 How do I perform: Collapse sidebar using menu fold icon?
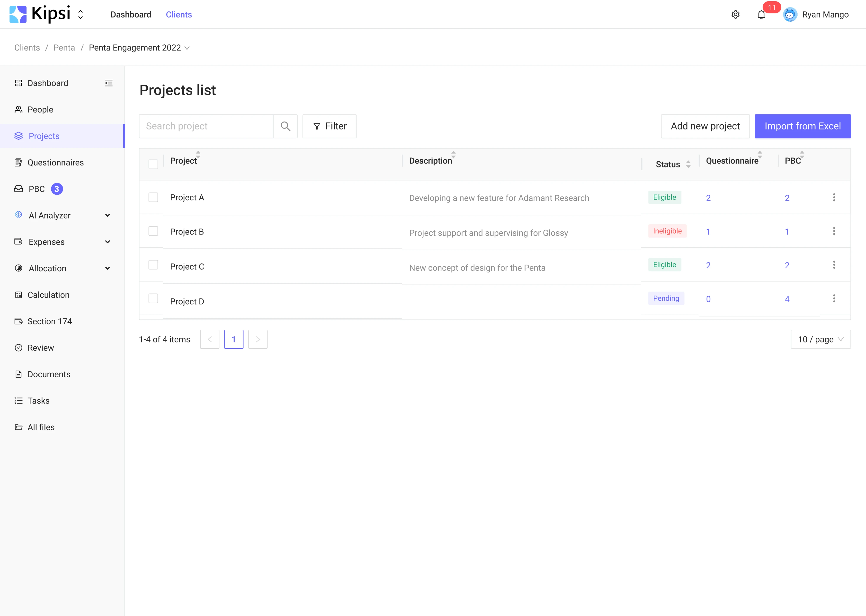tap(109, 83)
